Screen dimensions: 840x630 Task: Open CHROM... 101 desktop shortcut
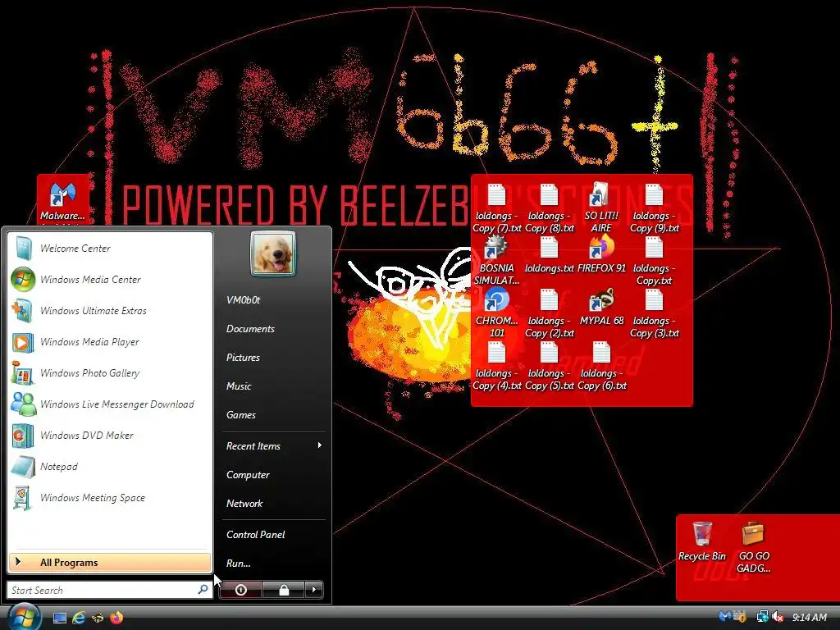tap(496, 313)
